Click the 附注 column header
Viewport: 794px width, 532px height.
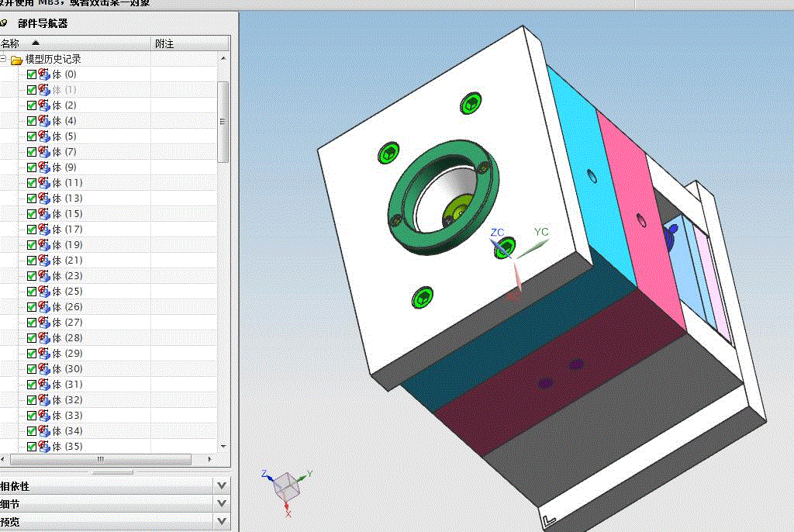190,43
